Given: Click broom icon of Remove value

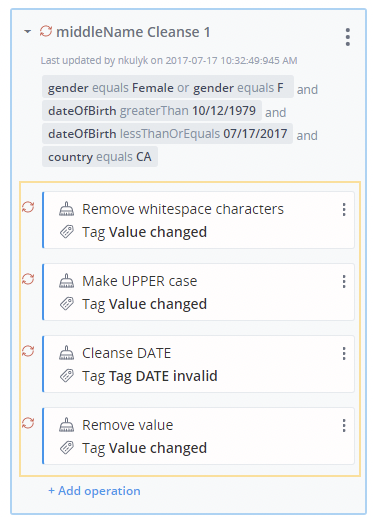Looking at the screenshot, I should [67, 425].
